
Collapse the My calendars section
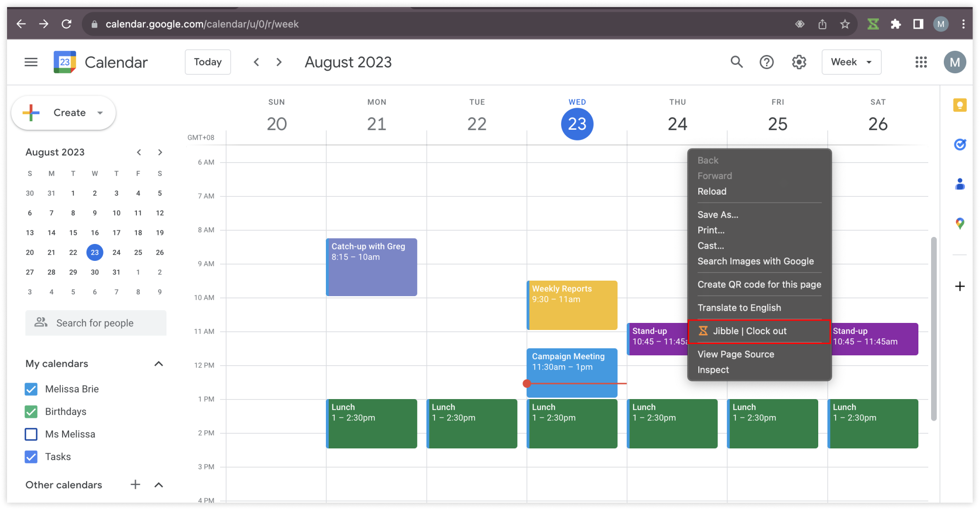pyautogui.click(x=158, y=364)
